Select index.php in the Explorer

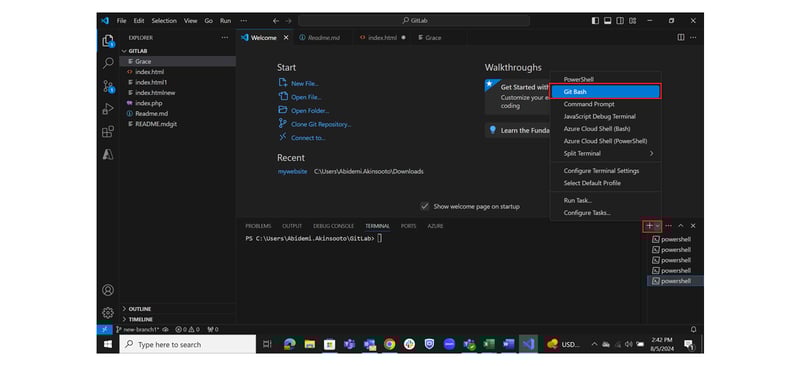pos(148,103)
